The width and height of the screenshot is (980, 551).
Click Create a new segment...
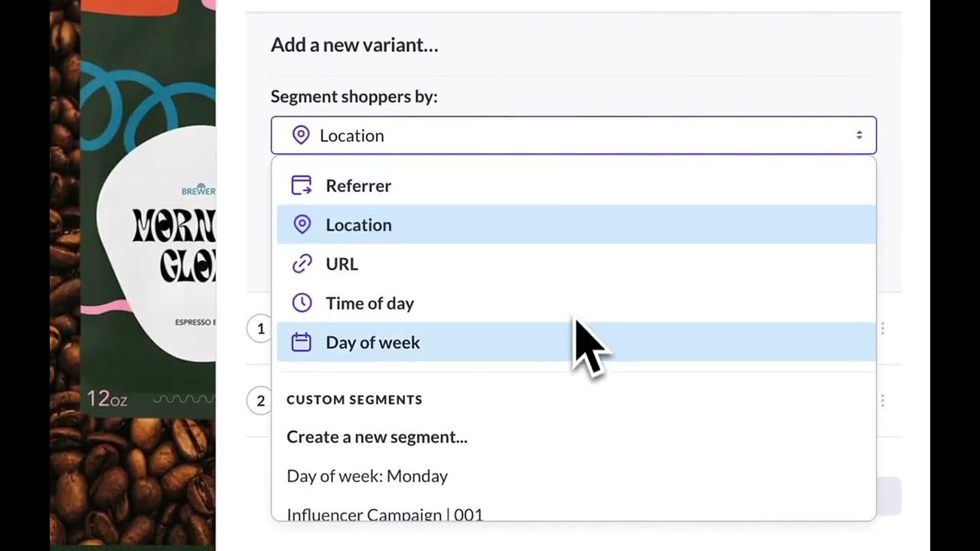(x=377, y=437)
